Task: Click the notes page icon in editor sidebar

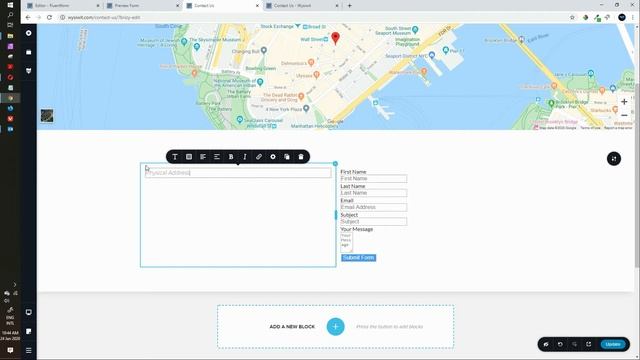Action: pyautogui.click(x=29, y=331)
